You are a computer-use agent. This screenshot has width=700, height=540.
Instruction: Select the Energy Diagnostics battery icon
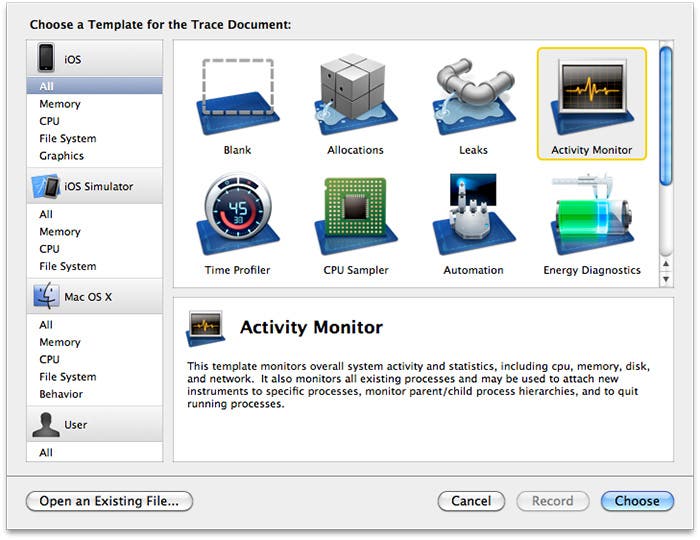592,214
